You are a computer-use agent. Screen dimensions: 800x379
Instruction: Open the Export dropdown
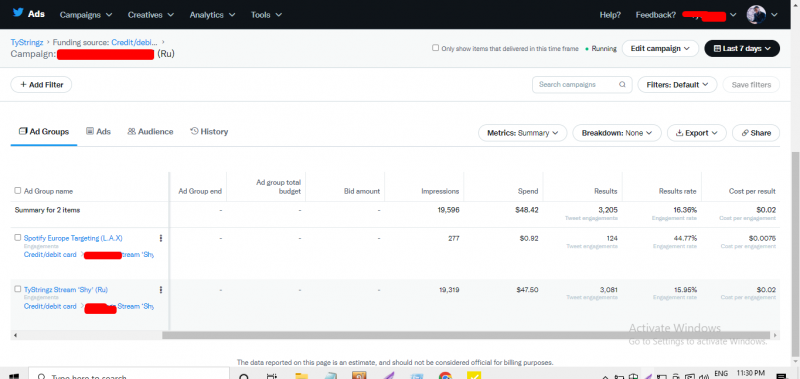[x=696, y=133]
